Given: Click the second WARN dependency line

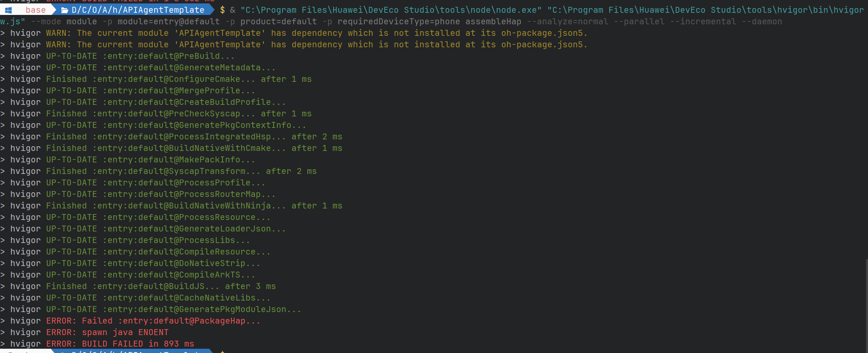Looking at the screenshot, I should [294, 44].
